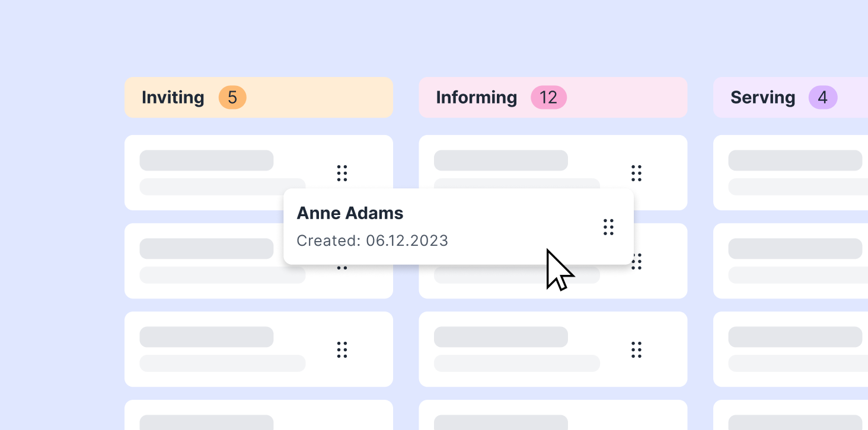
Task: Click the drag handle on Anne Adams card
Action: click(x=608, y=227)
